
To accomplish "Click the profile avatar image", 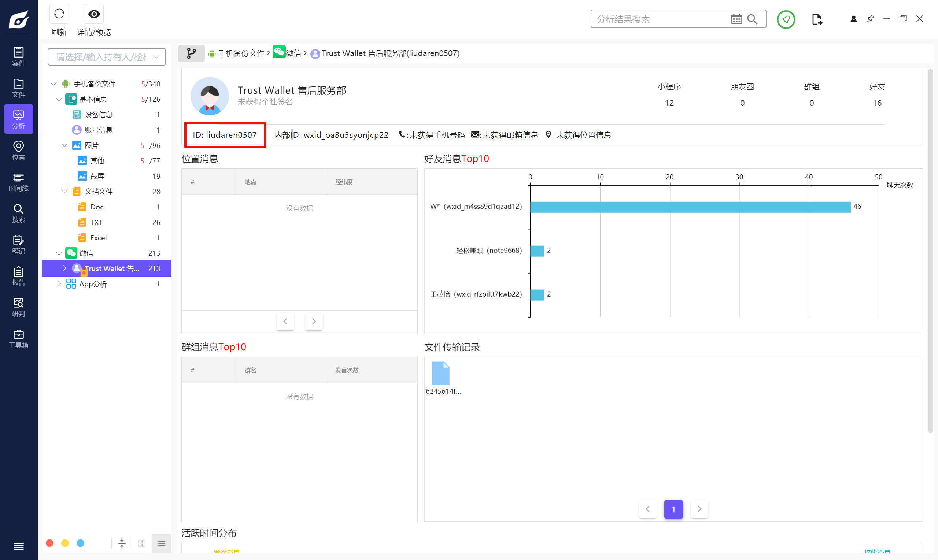I will 210,96.
